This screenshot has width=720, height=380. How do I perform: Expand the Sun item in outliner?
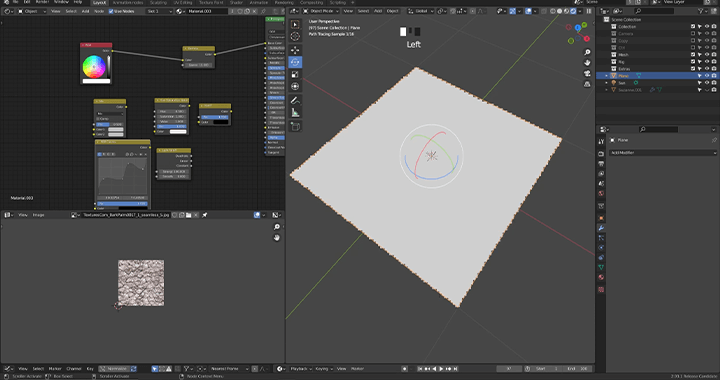(607, 83)
